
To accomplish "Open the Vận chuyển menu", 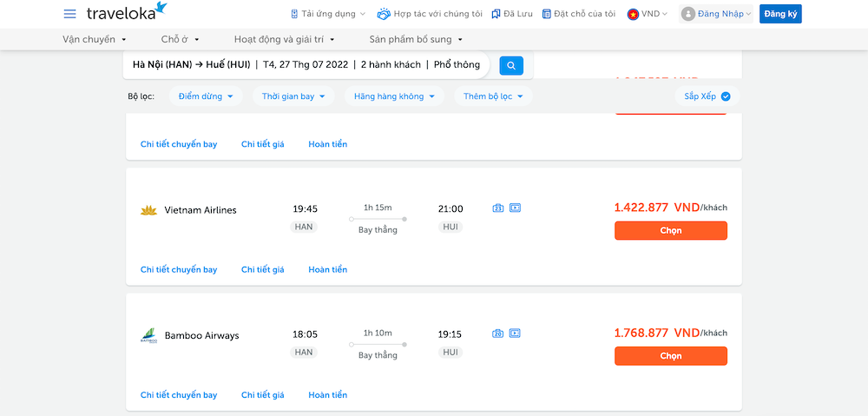I will point(95,39).
